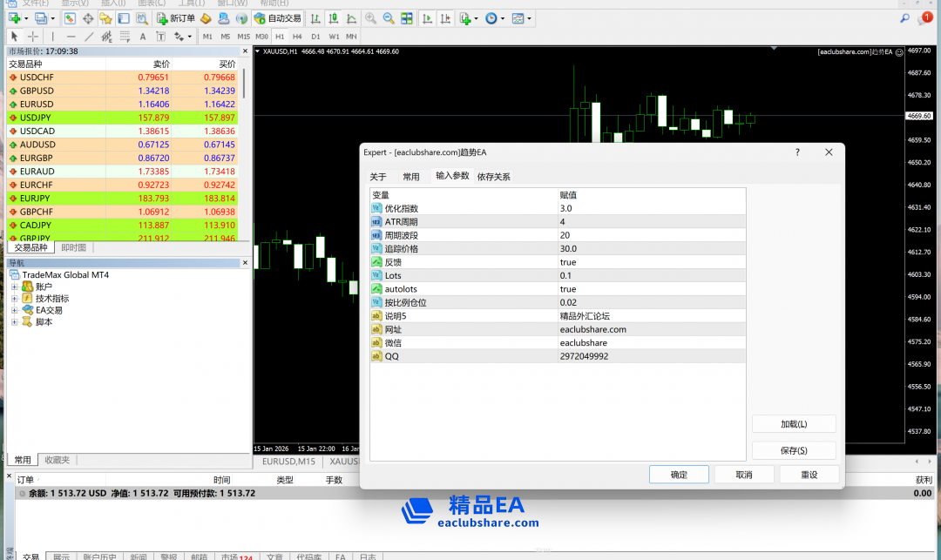Click the zoom in magnifier icon
The image size is (941, 560).
[x=371, y=18]
